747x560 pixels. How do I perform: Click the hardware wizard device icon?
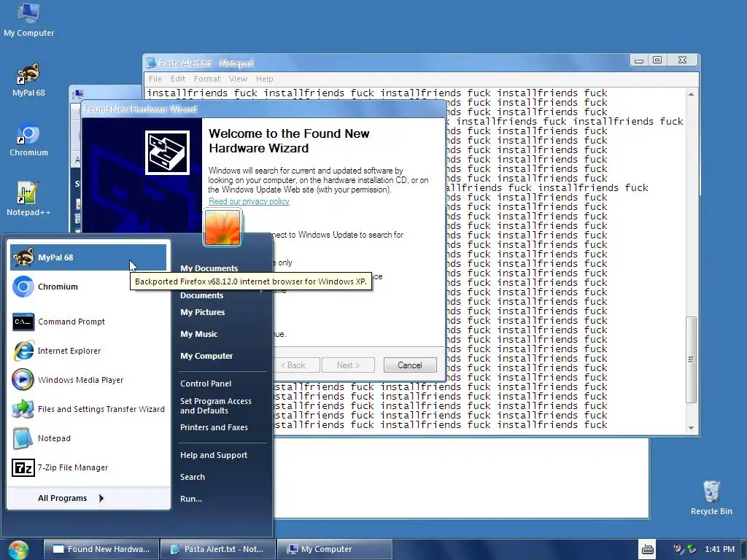(167, 153)
